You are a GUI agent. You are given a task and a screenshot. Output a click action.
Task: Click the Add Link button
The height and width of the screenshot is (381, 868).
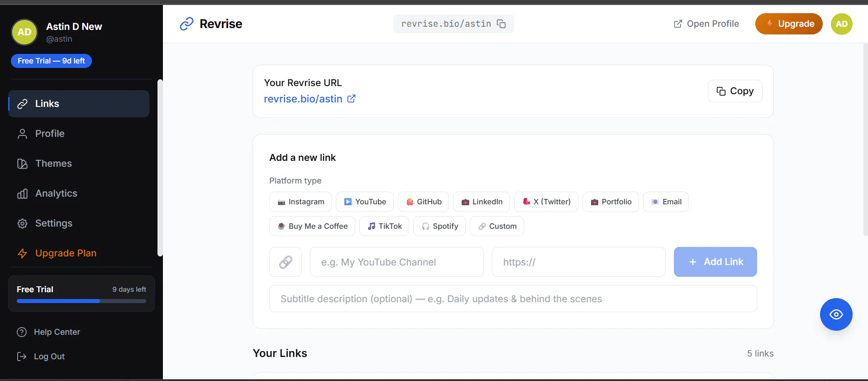(x=715, y=262)
